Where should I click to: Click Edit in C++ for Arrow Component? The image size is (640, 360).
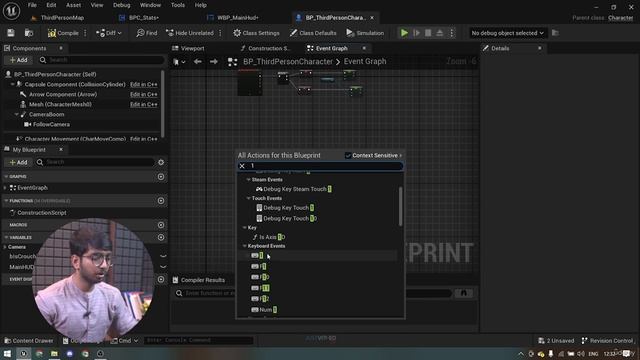point(144,94)
